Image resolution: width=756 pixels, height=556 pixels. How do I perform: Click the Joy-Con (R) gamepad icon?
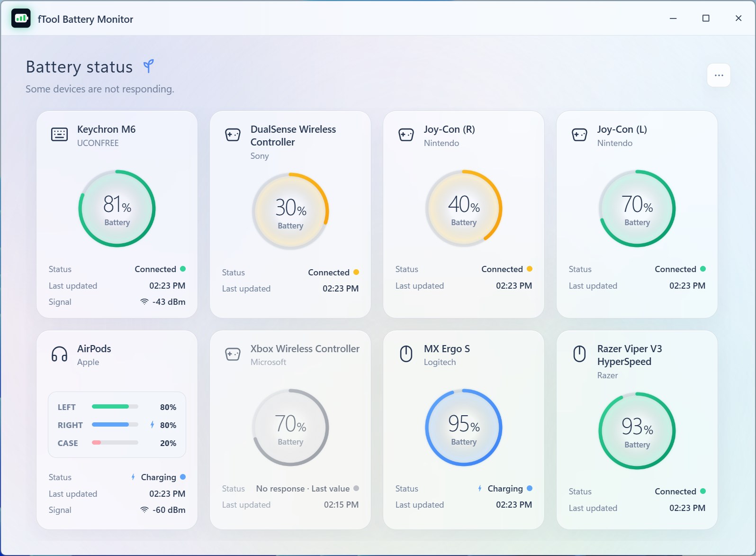tap(406, 135)
